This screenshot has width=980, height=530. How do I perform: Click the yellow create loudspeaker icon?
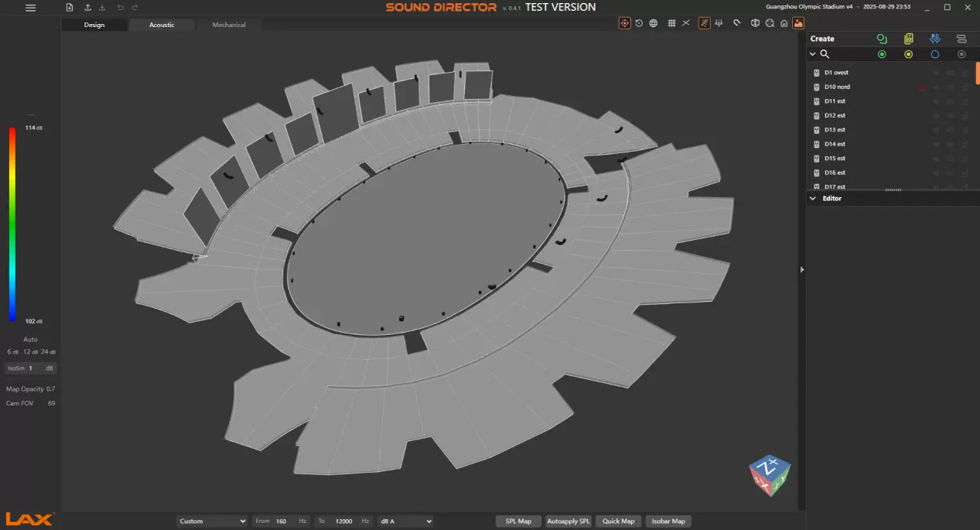(x=909, y=39)
